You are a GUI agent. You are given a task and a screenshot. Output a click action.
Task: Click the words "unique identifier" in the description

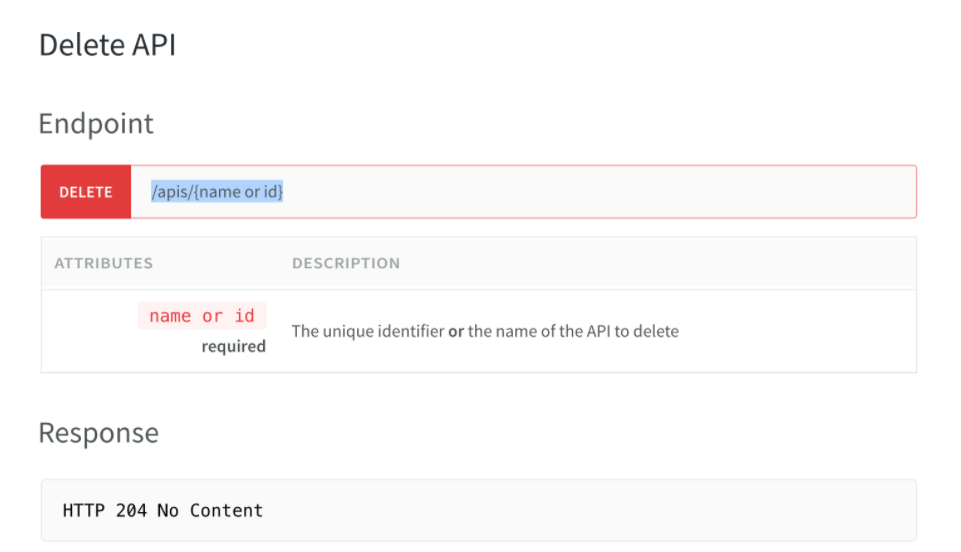click(x=384, y=331)
